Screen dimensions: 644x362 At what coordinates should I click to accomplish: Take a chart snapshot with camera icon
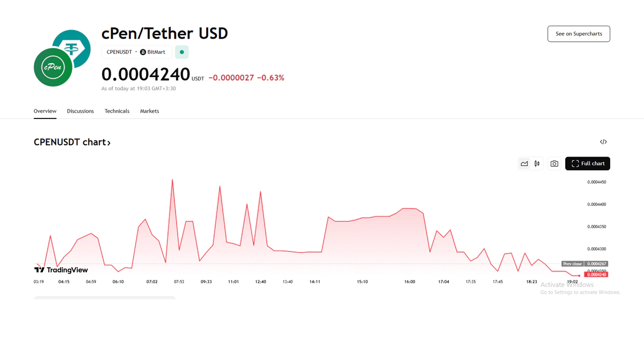554,164
